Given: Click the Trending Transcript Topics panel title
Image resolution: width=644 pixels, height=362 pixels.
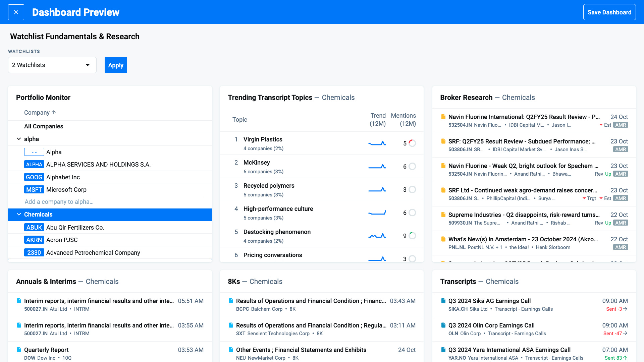Looking at the screenshot, I should pos(270,98).
